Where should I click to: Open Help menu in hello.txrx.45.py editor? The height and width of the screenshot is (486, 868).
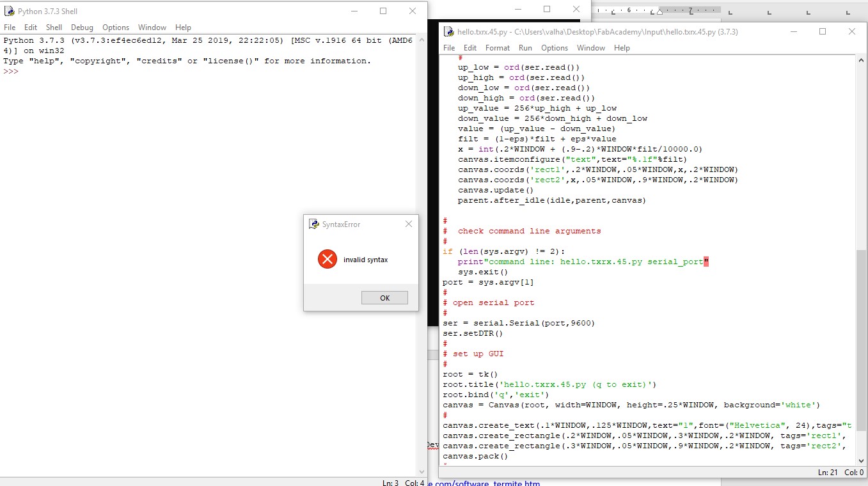tap(622, 48)
